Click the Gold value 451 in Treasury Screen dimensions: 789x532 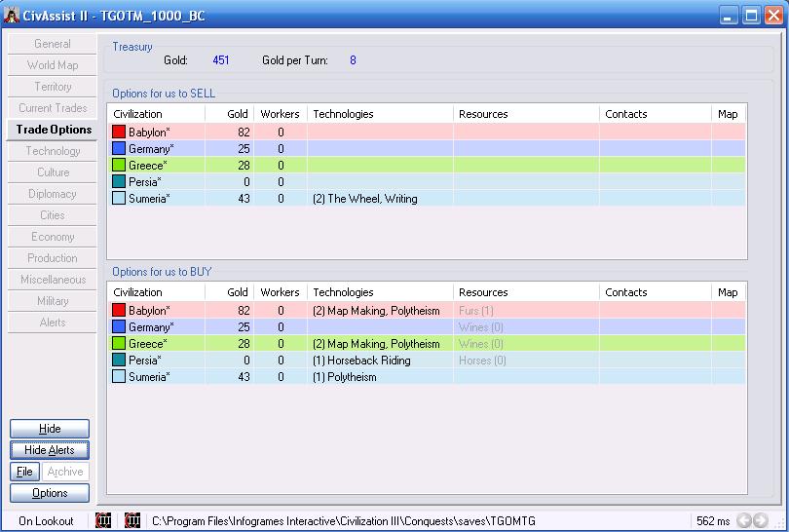pos(221,60)
